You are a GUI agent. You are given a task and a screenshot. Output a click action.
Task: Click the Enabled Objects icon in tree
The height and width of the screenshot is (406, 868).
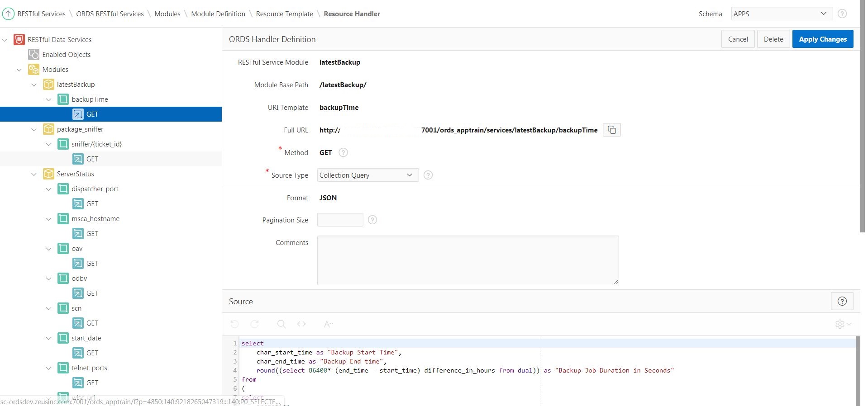pos(33,55)
